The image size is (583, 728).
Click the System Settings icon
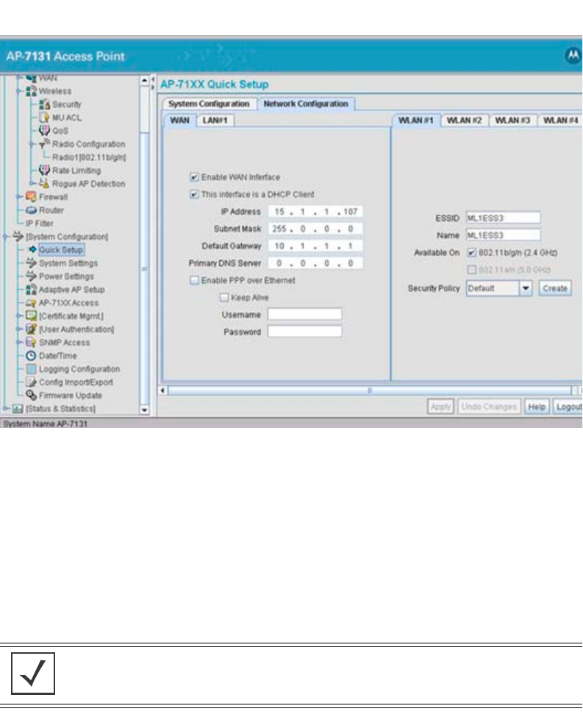click(31, 263)
